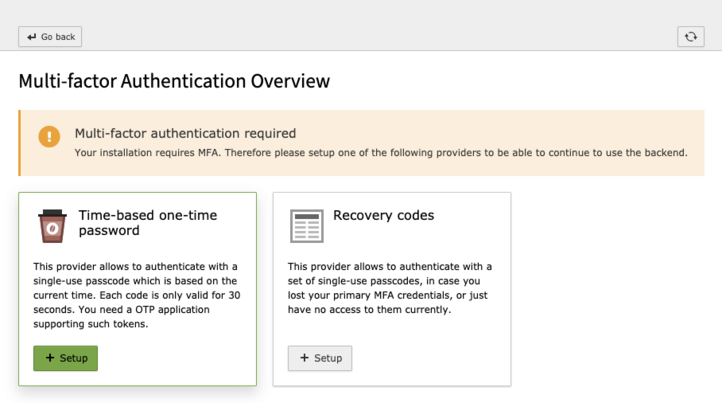Click the return arrow icon in Go back
722x403 pixels.
(32, 37)
